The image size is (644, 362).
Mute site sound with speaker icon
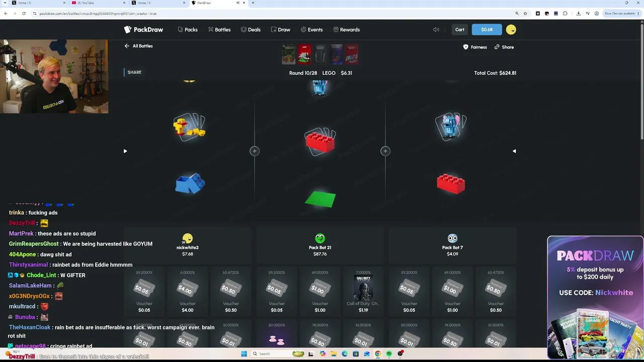[x=436, y=30]
